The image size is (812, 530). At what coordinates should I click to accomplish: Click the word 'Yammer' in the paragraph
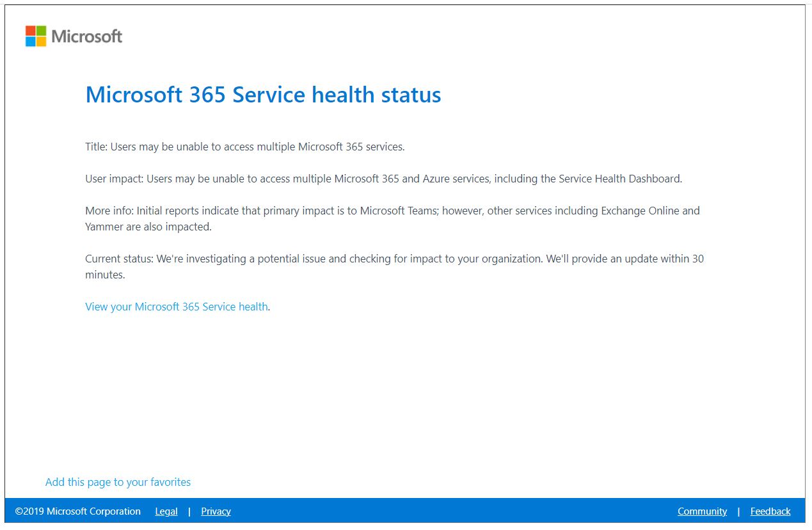104,227
